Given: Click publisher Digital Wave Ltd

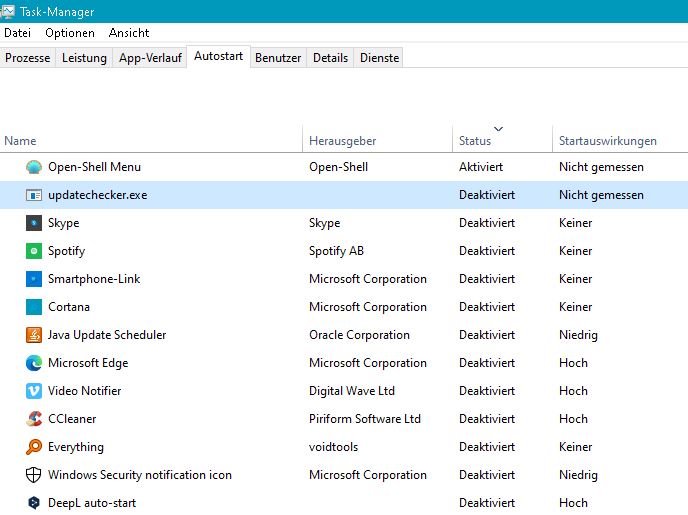Looking at the screenshot, I should pos(351,391).
